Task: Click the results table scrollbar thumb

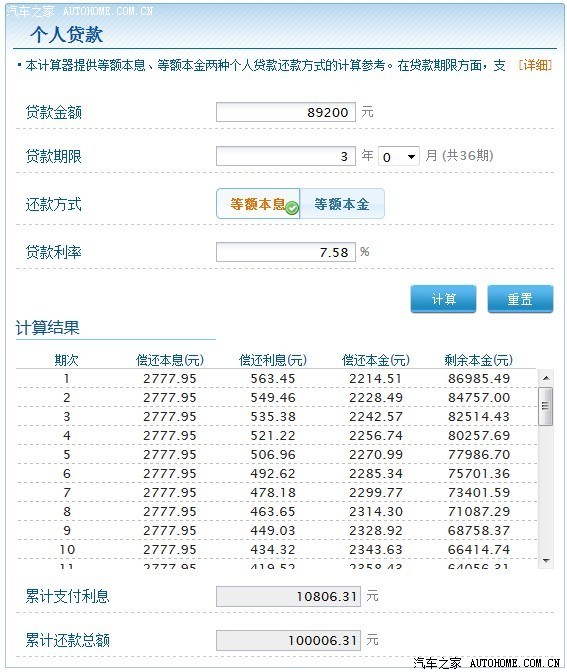Action: [546, 406]
